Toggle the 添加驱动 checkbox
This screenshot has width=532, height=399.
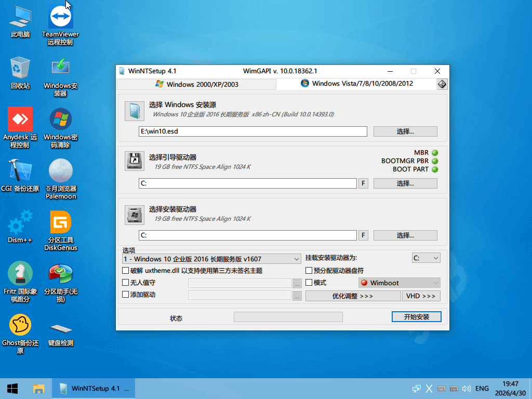[126, 294]
